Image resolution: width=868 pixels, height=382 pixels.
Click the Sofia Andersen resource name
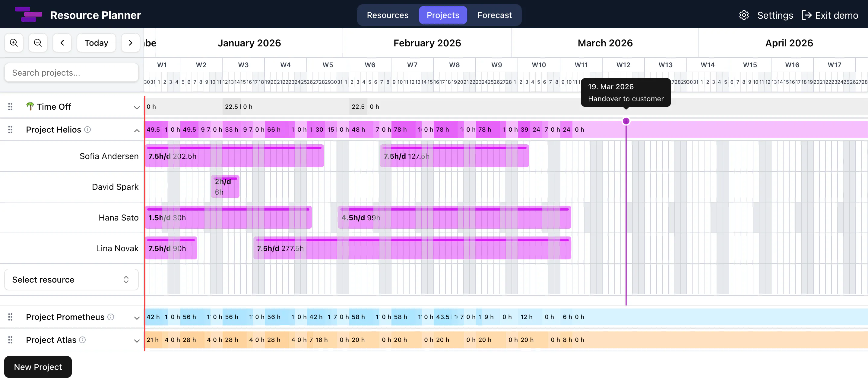109,156
